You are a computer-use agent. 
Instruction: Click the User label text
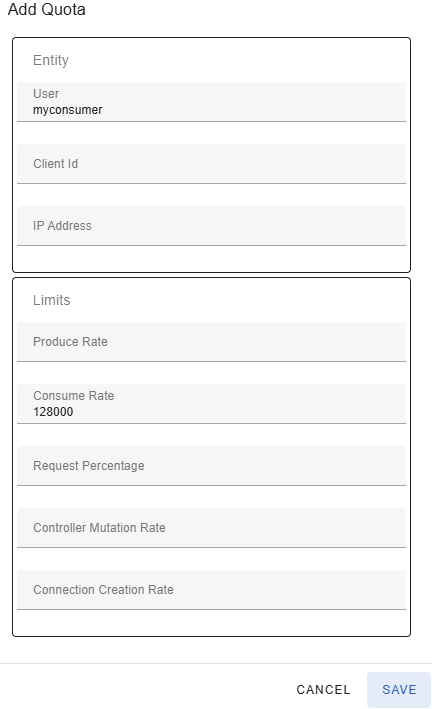[x=46, y=94]
